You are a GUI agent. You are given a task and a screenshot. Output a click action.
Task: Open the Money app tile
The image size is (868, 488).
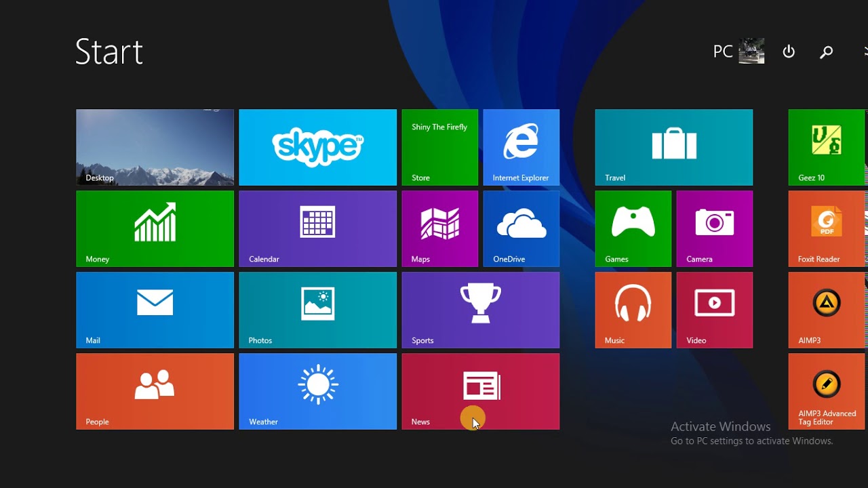tap(155, 228)
